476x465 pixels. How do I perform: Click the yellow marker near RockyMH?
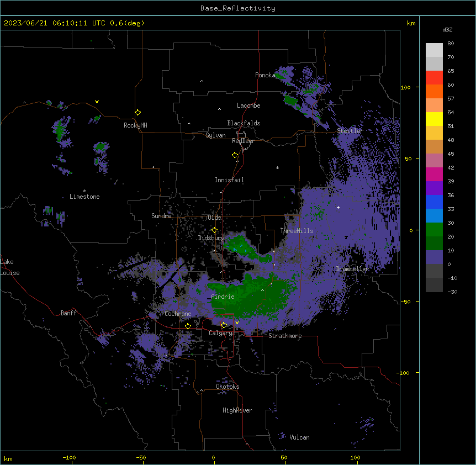[137, 112]
